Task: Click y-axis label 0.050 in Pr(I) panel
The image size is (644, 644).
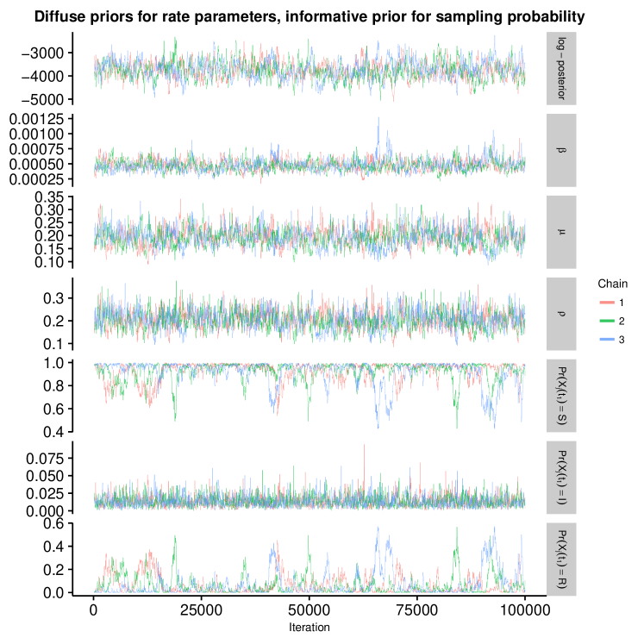Action: pos(45,476)
